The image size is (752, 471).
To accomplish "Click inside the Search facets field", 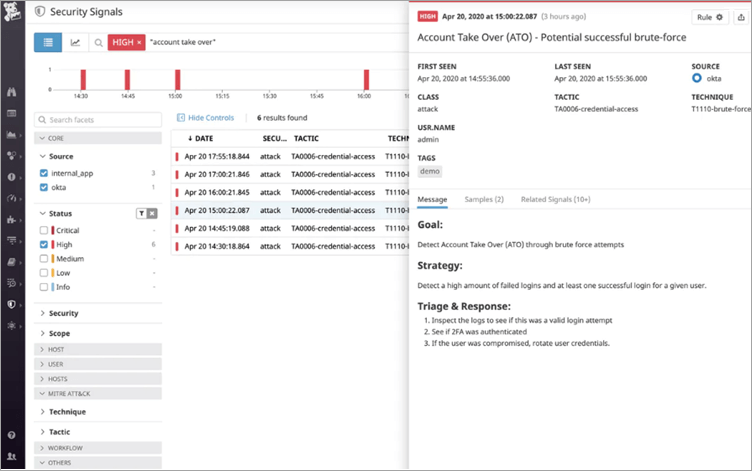I will (100, 119).
